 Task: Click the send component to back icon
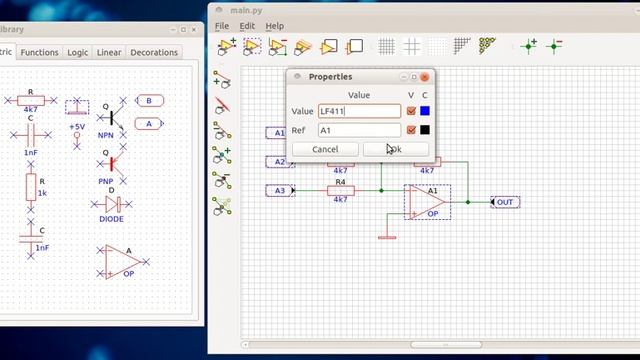tap(354, 47)
